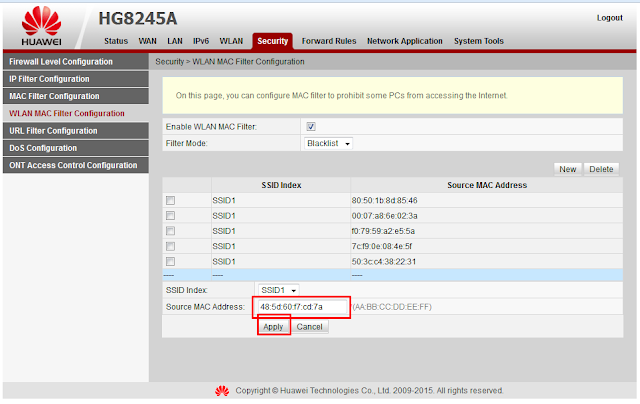Check the row for 80:50:1b:8d:85:46
The image size is (640, 404).
pos(170,200)
